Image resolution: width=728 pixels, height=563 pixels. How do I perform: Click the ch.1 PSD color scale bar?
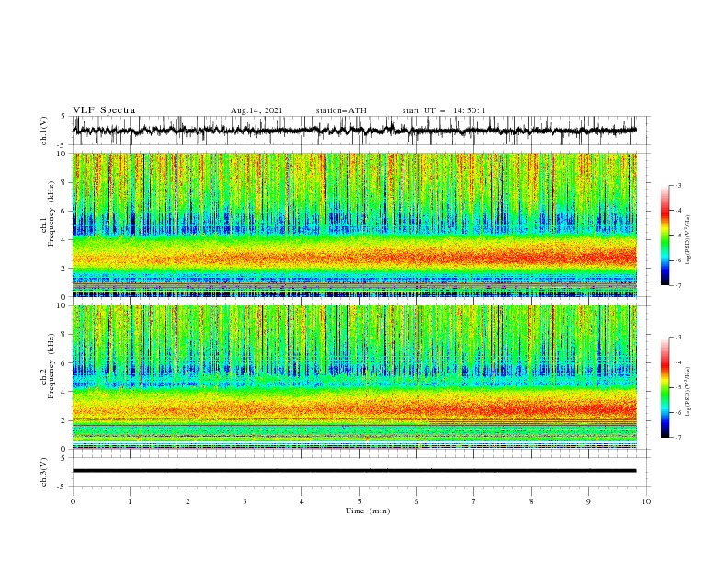pyautogui.click(x=665, y=236)
